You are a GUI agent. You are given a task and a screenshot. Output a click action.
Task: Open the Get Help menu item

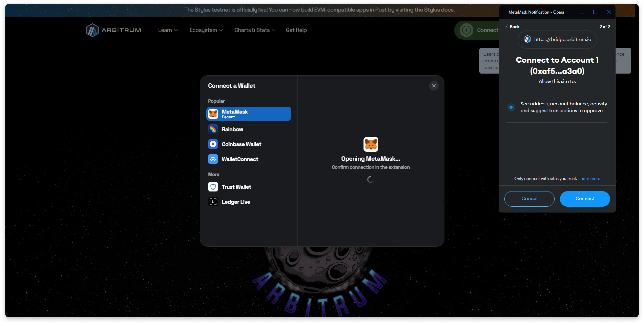point(296,30)
